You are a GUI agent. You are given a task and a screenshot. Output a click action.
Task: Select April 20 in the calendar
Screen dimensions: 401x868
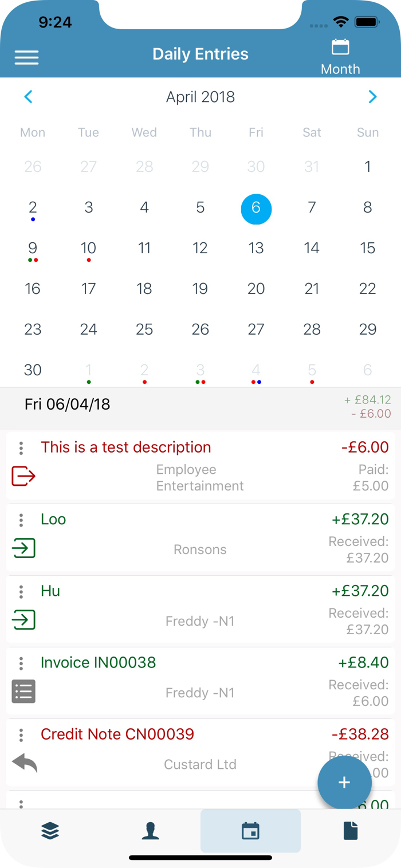coord(256,289)
